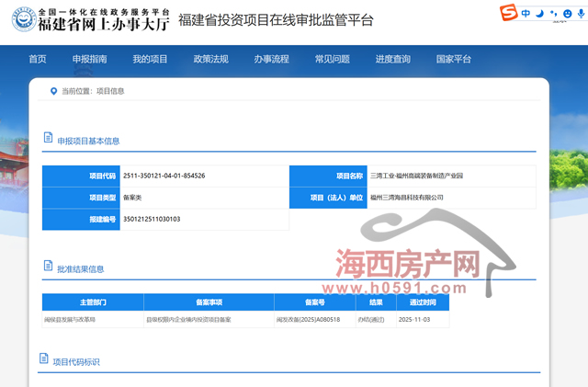The width and height of the screenshot is (588, 387).
Task: Toggle the Sogou 中 Chinese/English mode
Action: click(x=526, y=14)
